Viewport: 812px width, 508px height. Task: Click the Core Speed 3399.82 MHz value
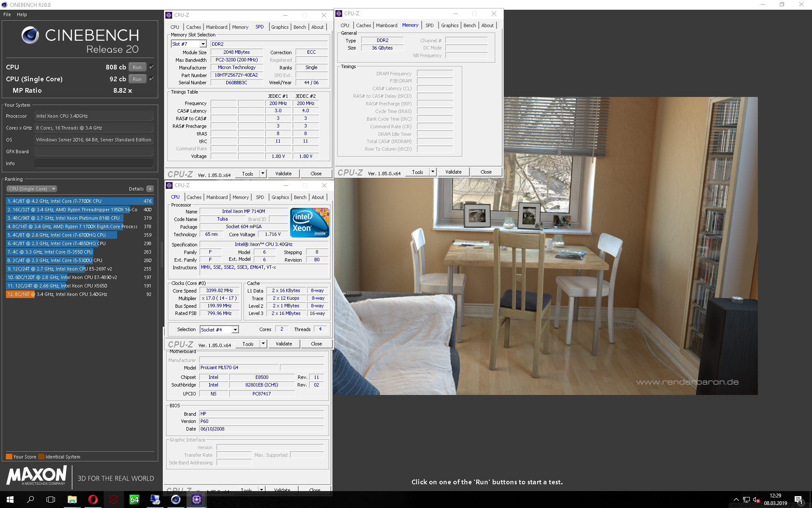219,290
